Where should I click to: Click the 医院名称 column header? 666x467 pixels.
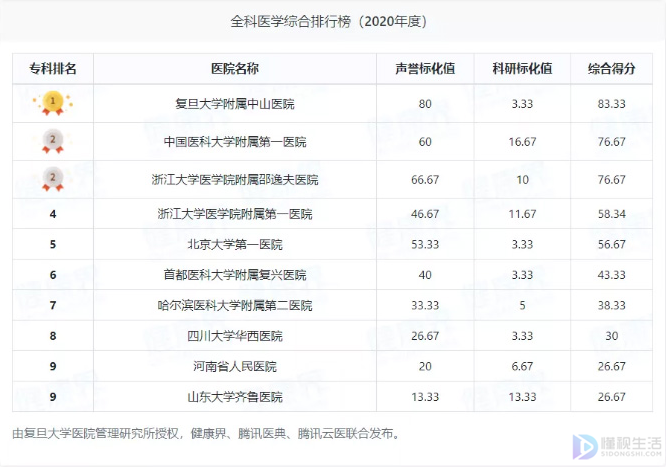point(235,68)
